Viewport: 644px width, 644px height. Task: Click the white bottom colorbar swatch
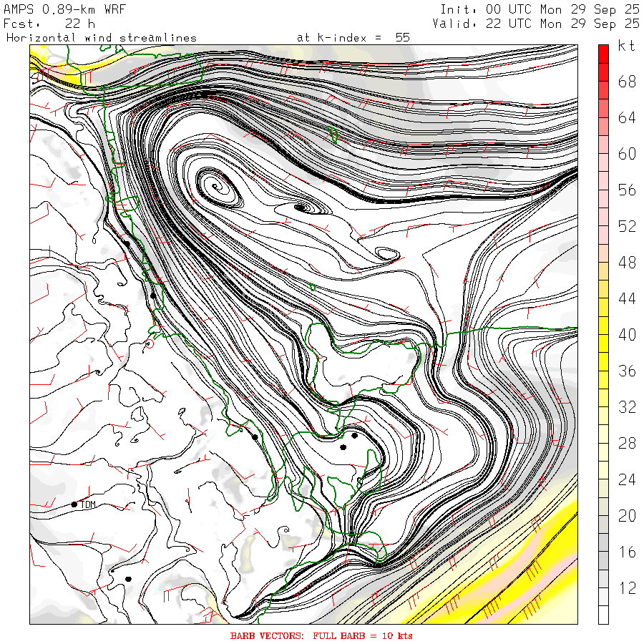pos(603,615)
